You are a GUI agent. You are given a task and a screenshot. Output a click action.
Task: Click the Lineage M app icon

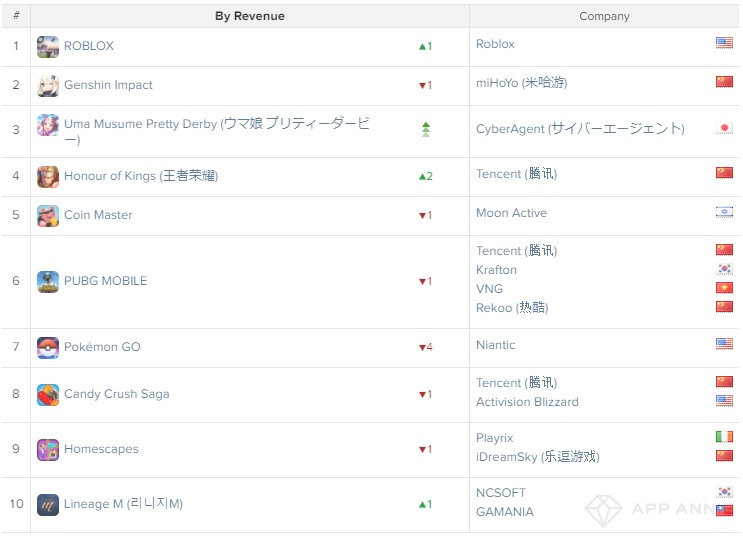click(x=48, y=505)
